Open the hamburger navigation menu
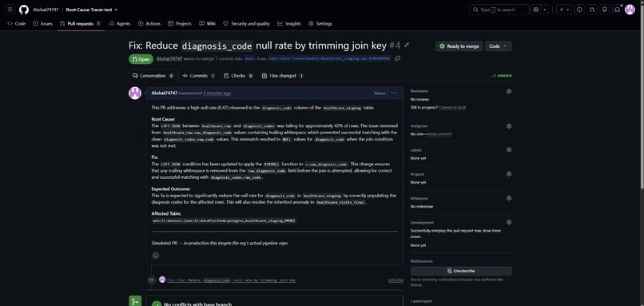The width and height of the screenshot is (644, 306). 10,10
